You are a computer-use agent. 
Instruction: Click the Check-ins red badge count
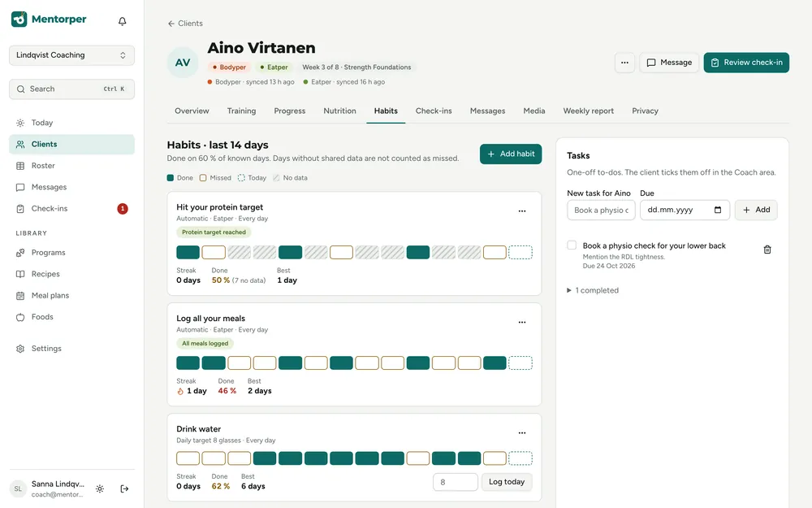(x=123, y=209)
